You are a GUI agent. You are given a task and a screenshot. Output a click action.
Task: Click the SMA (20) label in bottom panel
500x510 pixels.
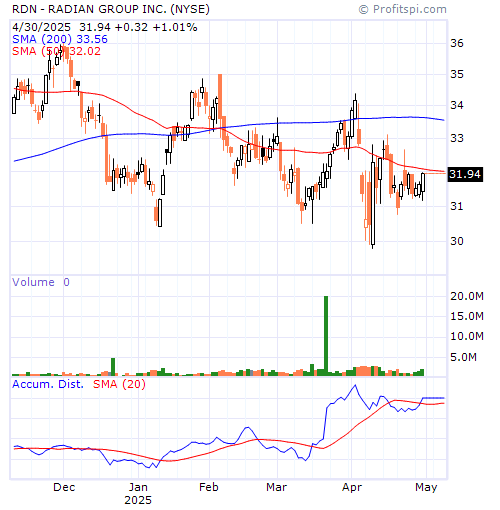(x=119, y=384)
